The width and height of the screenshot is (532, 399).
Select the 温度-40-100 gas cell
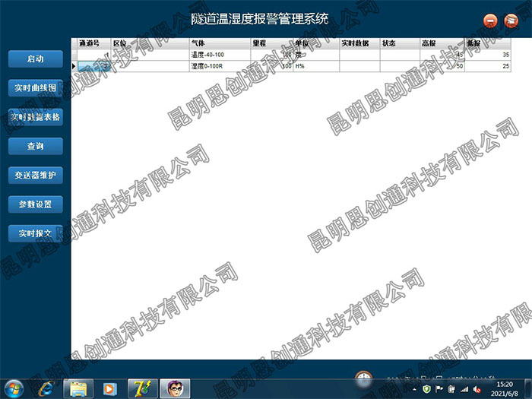tap(219, 55)
